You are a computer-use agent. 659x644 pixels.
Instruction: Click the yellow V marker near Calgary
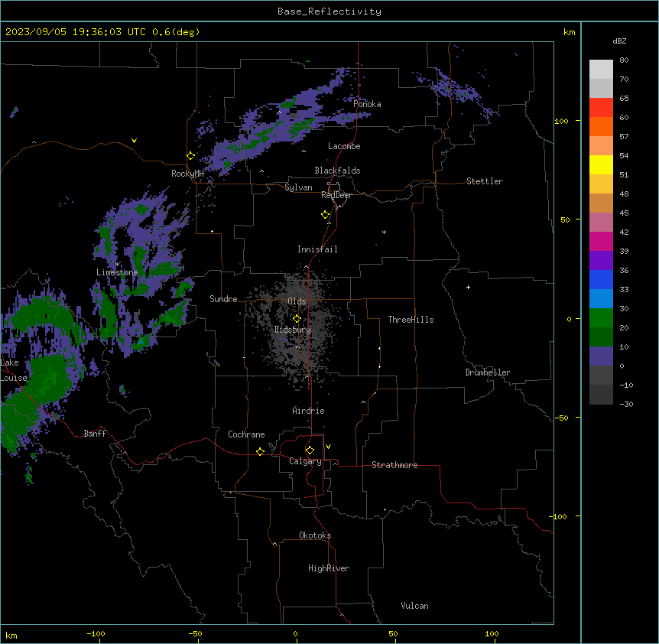click(328, 447)
